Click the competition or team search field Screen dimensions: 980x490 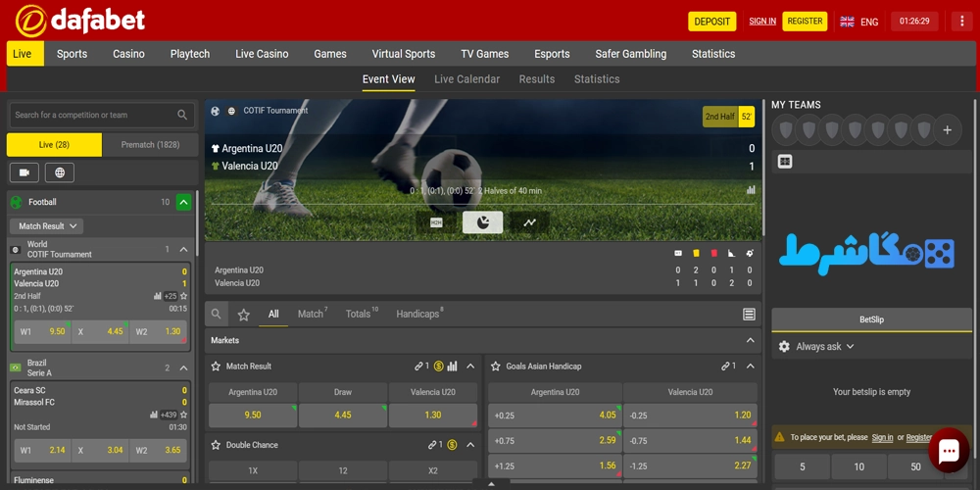[102, 115]
